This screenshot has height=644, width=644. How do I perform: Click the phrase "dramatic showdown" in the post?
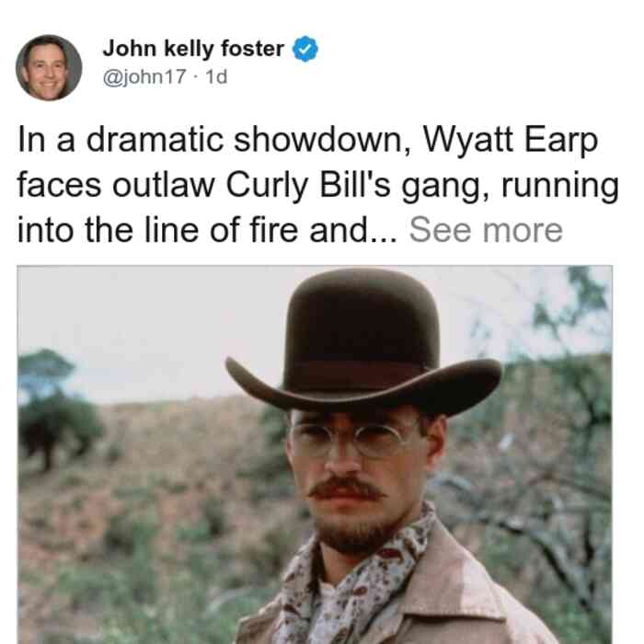(x=247, y=140)
